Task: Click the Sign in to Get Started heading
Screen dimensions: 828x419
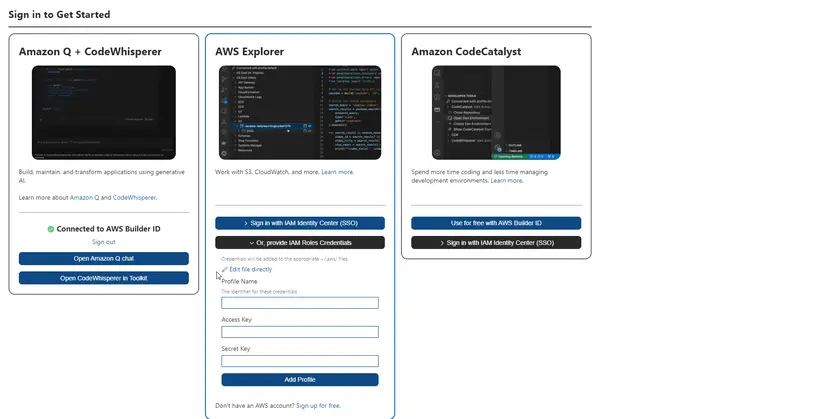Action: (x=59, y=15)
